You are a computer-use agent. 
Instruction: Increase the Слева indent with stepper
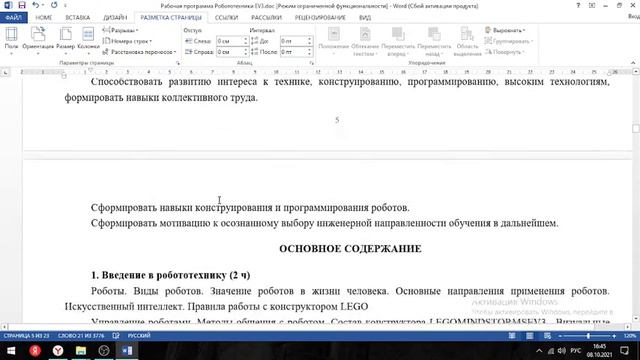246,39
